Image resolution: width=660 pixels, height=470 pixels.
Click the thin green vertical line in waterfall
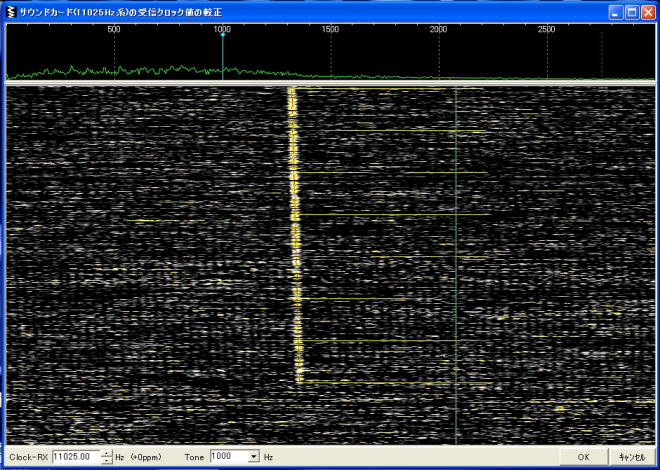[455, 260]
